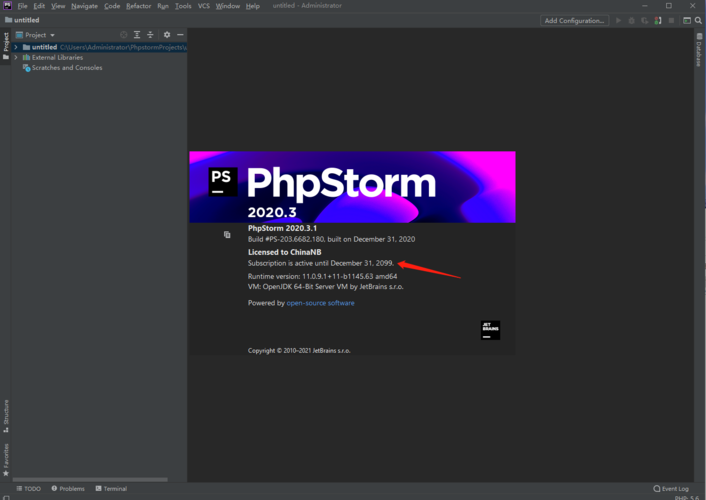Maximize the PhpStorm window
The width and height of the screenshot is (706, 500).
click(x=669, y=6)
